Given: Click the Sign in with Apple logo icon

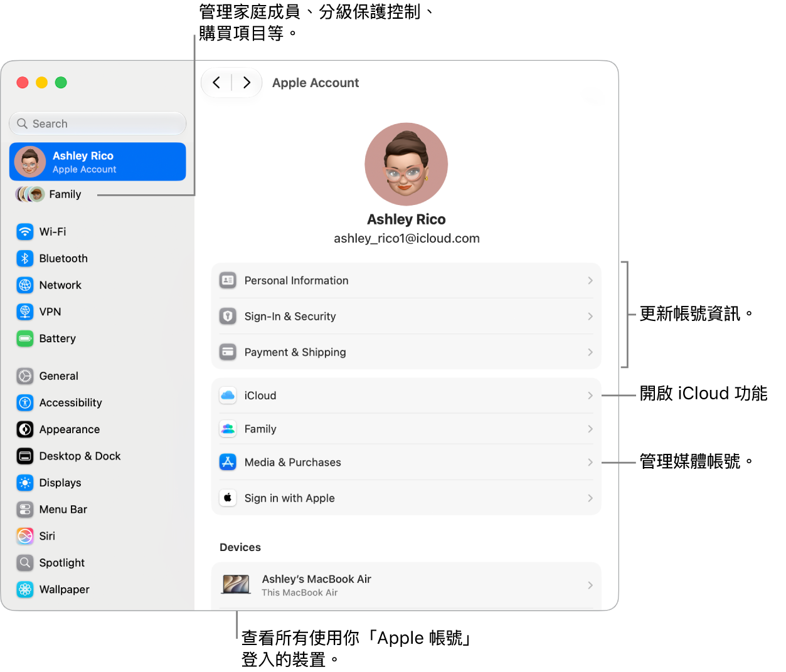Looking at the screenshot, I should tap(228, 498).
